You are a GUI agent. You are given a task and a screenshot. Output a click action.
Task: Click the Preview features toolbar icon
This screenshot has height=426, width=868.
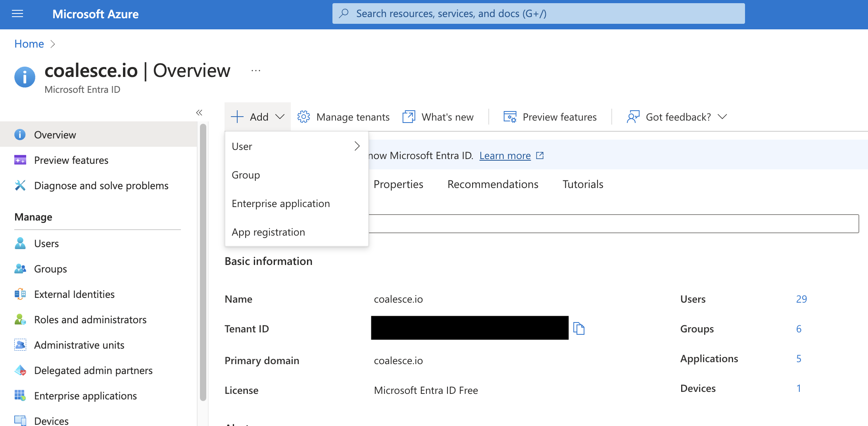[x=510, y=117]
